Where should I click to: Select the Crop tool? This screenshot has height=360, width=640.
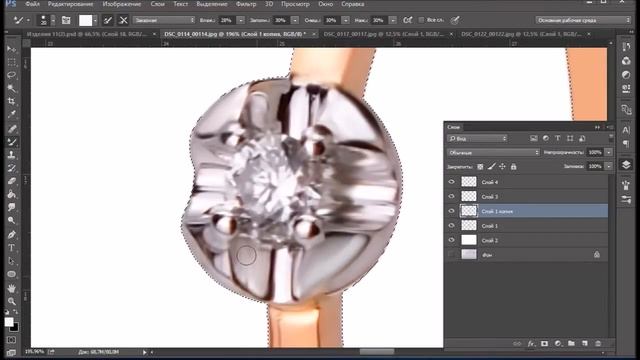click(11, 101)
